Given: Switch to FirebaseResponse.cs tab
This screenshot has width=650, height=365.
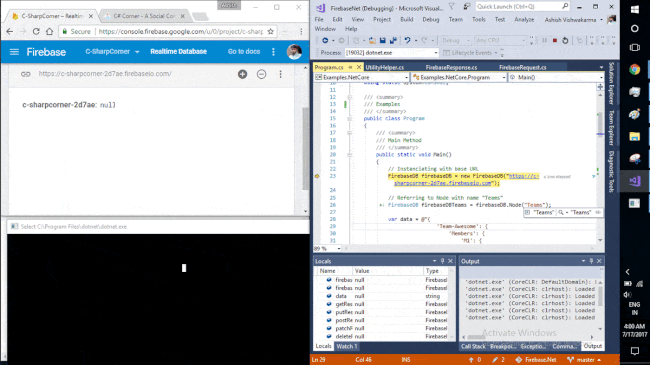Looking at the screenshot, I should [451, 67].
